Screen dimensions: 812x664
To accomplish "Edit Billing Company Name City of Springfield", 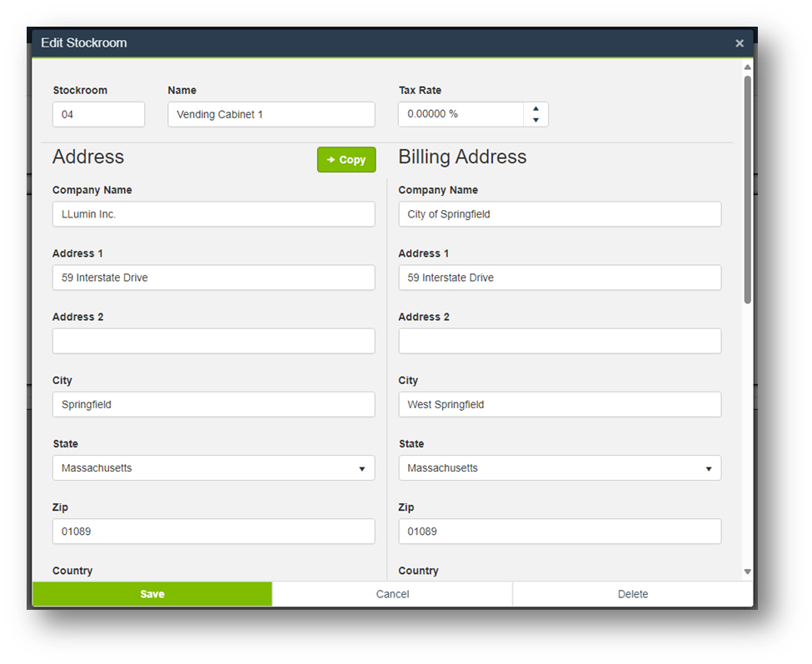I will 560,214.
